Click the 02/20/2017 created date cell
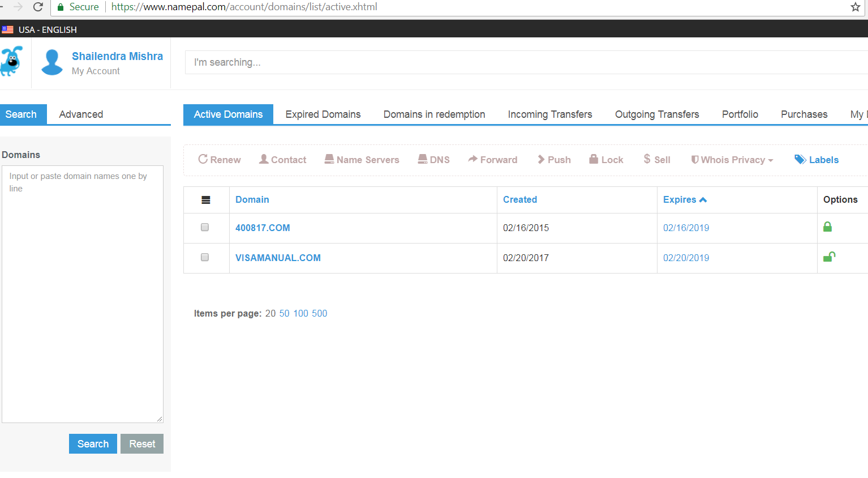Screen dimensions: 868x478 526,258
